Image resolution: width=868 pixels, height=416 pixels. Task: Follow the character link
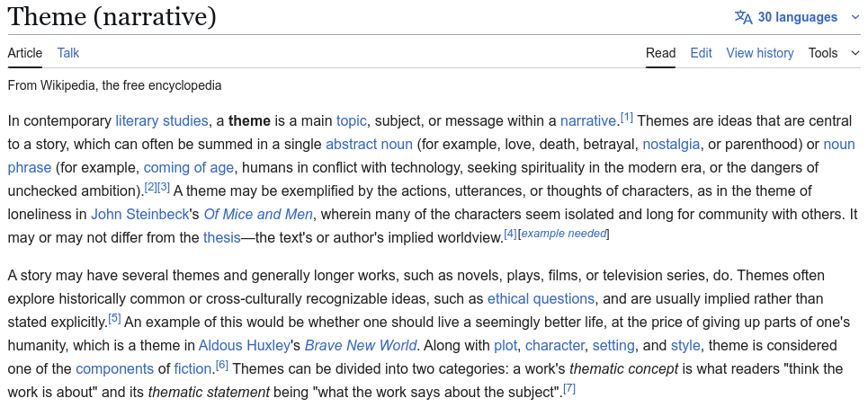click(555, 346)
